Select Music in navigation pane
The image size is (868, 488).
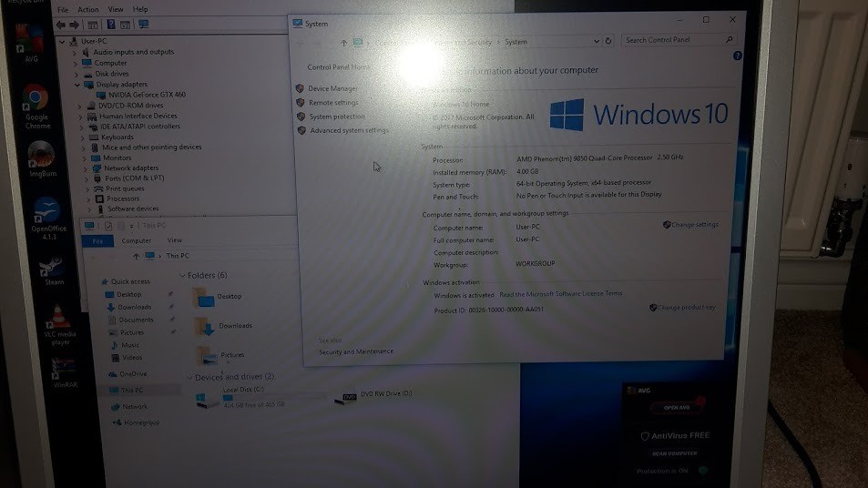pos(130,345)
